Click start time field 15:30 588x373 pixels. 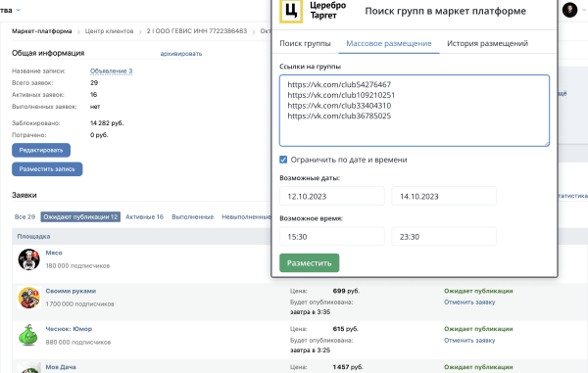point(332,236)
